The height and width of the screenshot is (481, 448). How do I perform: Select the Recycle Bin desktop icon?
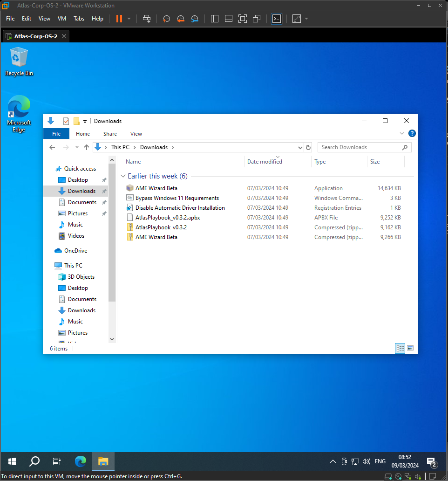[19, 62]
